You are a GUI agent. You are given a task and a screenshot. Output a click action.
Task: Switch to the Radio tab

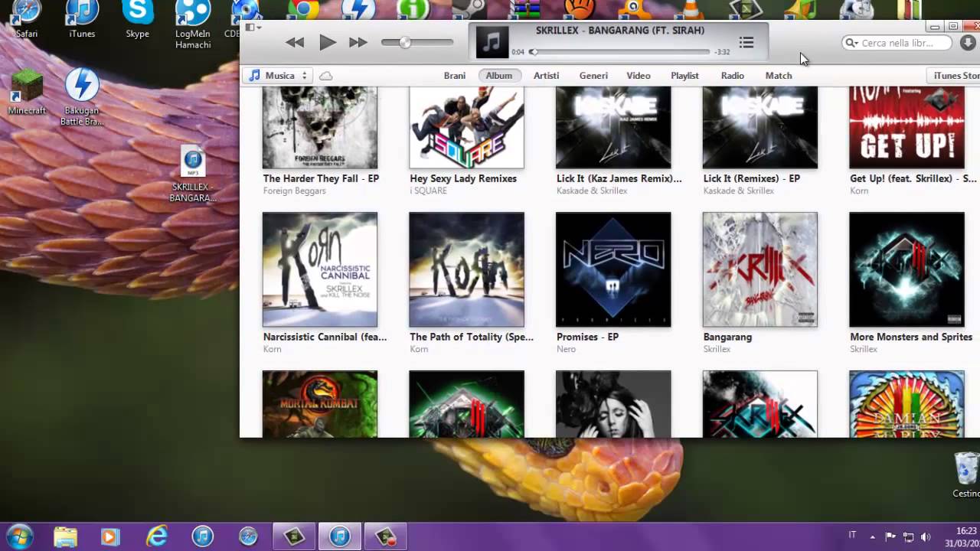tap(733, 76)
